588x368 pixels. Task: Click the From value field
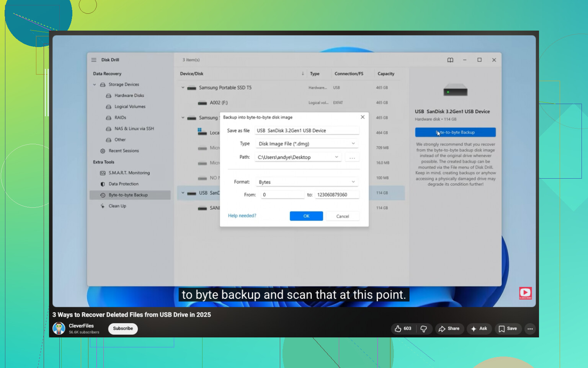tap(283, 195)
